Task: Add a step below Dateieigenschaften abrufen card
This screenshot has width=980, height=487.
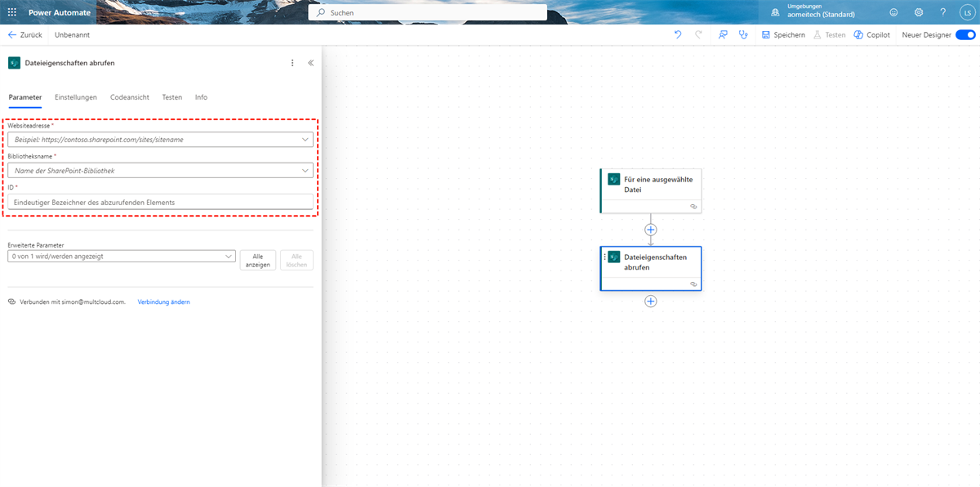Action: [x=651, y=301]
